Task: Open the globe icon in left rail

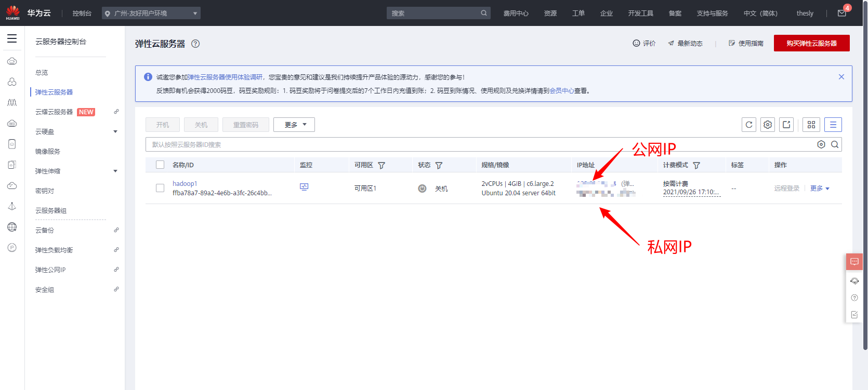Action: coord(12,227)
